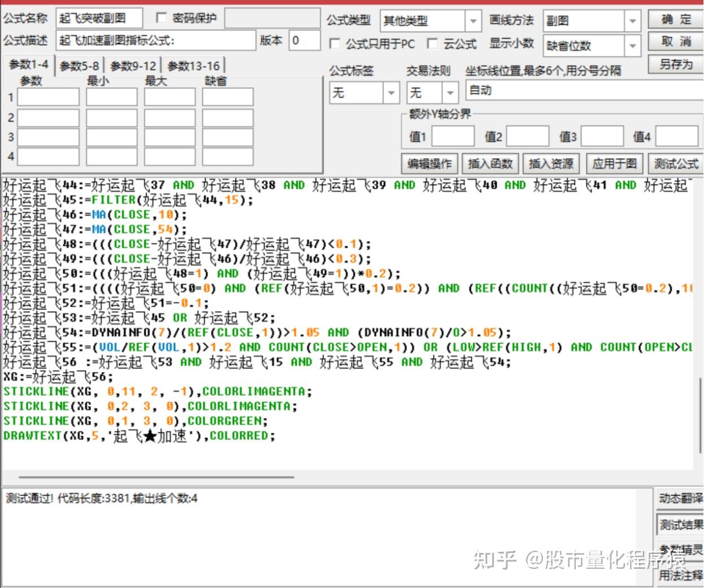Image resolution: width=704 pixels, height=588 pixels.
Task: Click row 4 参数 name field
Action: (x=48, y=156)
